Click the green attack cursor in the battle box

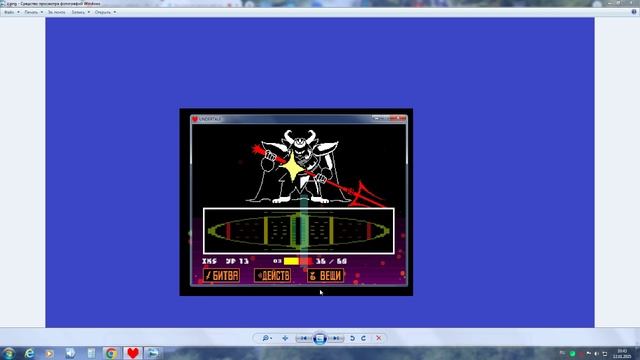[303, 231]
